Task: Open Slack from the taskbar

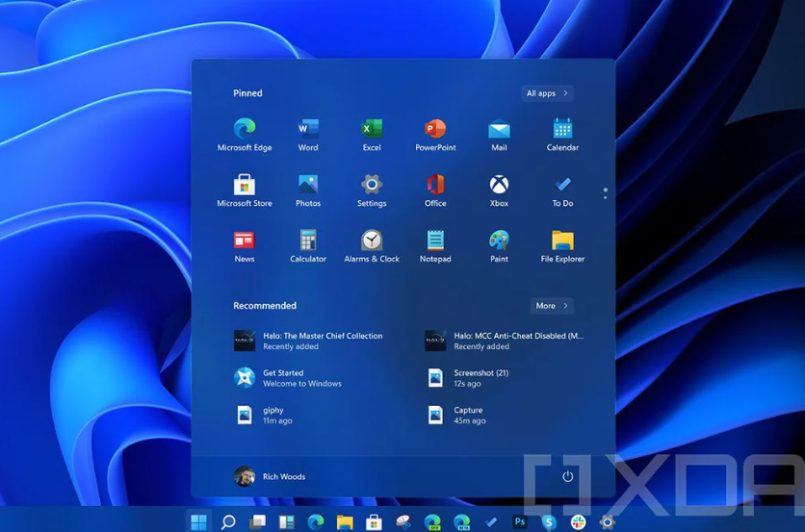Action: click(578, 522)
